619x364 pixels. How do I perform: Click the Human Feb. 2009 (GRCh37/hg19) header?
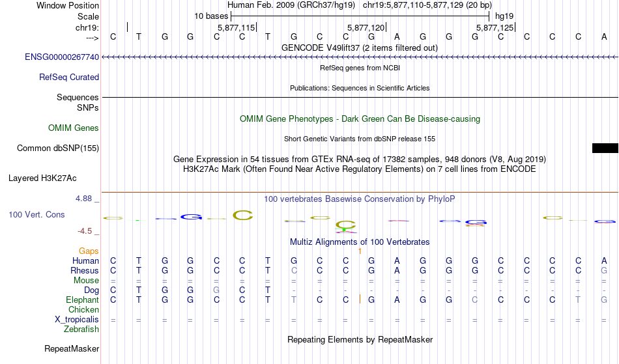point(291,5)
